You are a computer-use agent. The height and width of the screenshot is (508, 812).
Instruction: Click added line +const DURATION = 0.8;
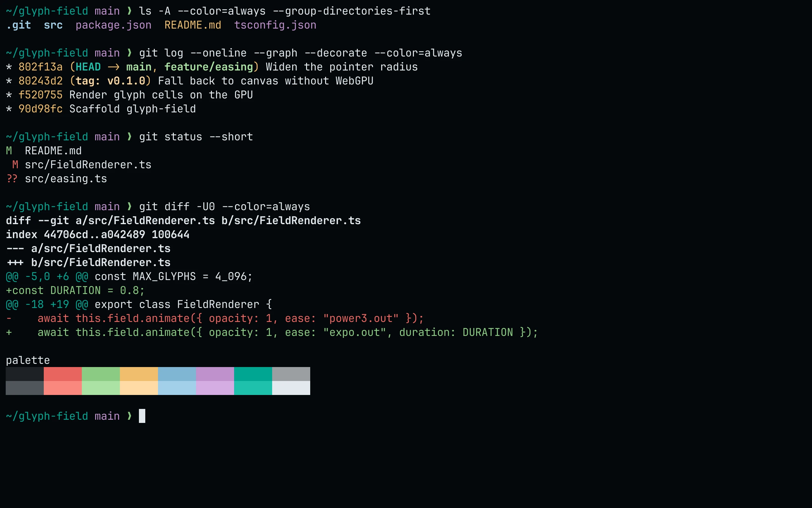point(75,291)
